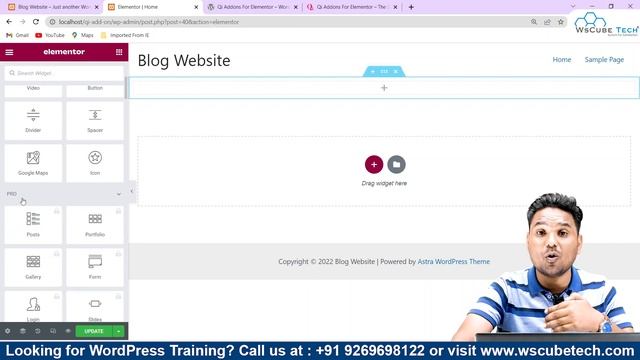This screenshot has width=640, height=360.
Task: Select the Icon widget
Action: click(95, 163)
